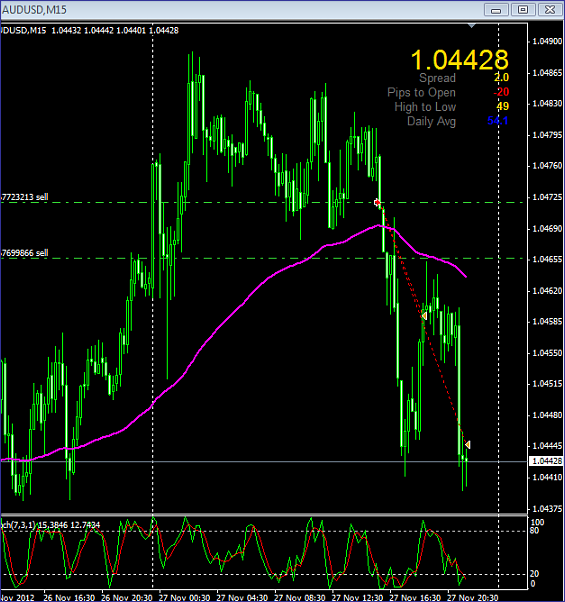Click the Pips to Open value -20
Image resolution: width=565 pixels, height=602 pixels.
[501, 92]
